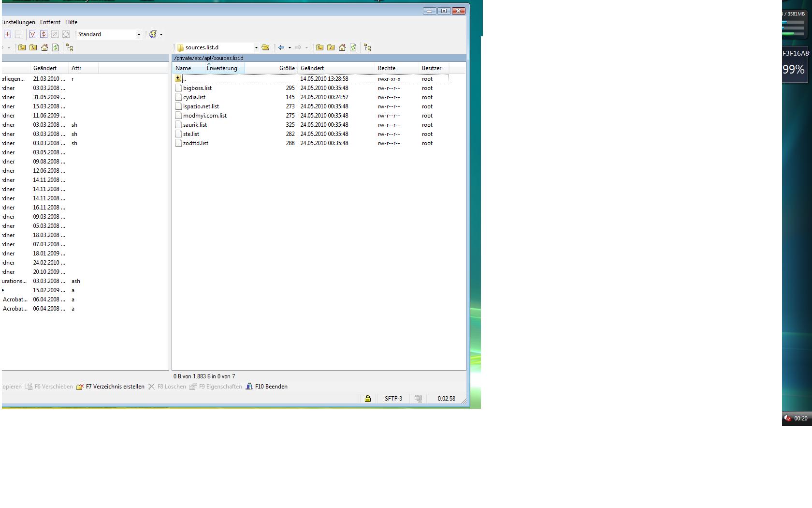The width and height of the screenshot is (812, 508).
Task: Go to remote parent directory icon
Action: tap(319, 47)
